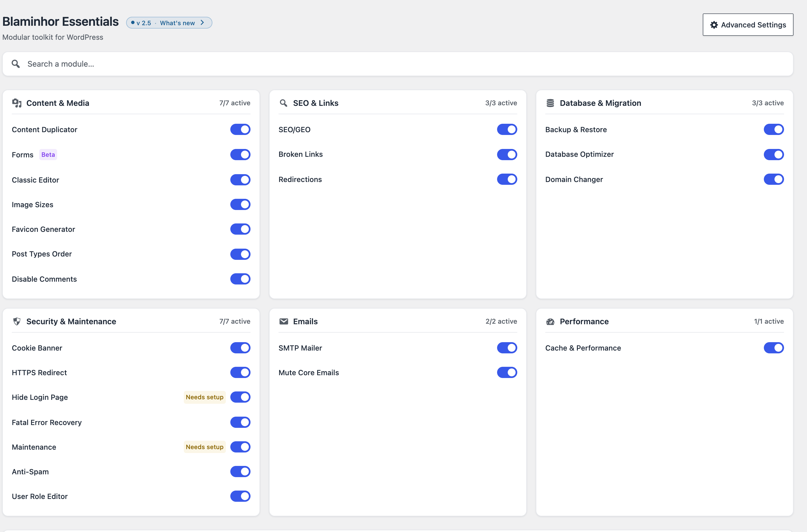Screen dimensions: 807x532
Task: Click the SMTP Mailer label
Action: coord(300,348)
